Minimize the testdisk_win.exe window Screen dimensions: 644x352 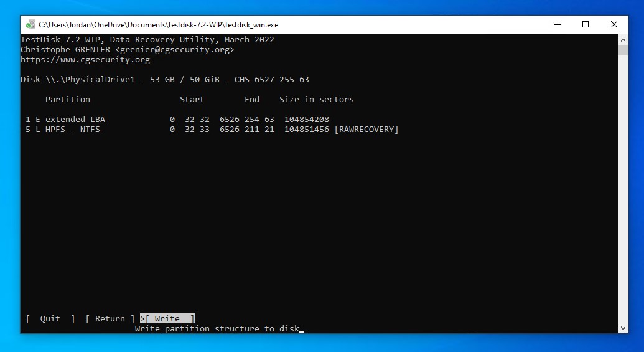coord(558,25)
